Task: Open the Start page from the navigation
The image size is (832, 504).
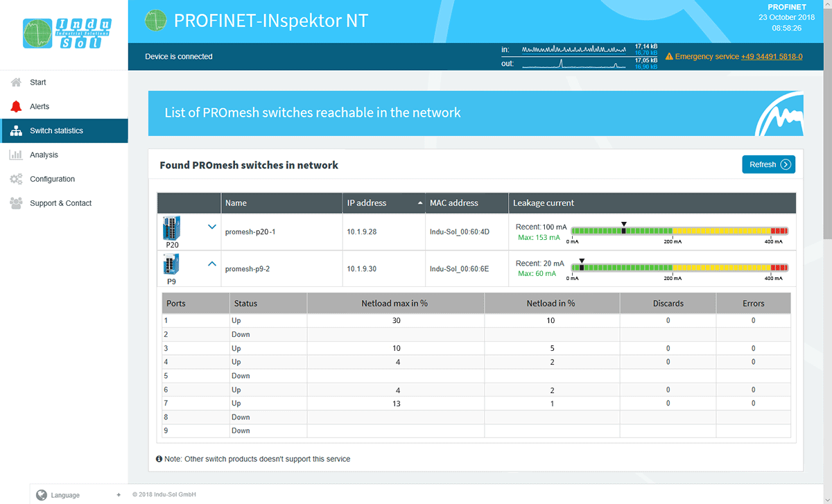Action: click(x=15, y=82)
